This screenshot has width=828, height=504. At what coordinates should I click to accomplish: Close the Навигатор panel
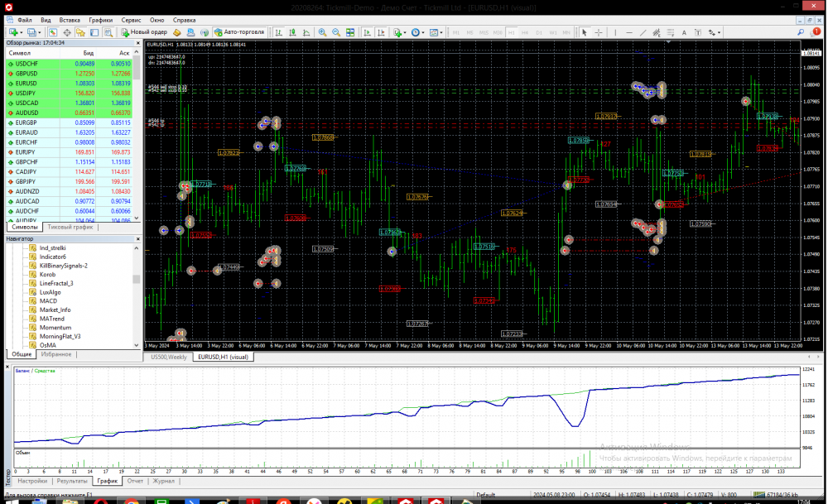tap(138, 239)
